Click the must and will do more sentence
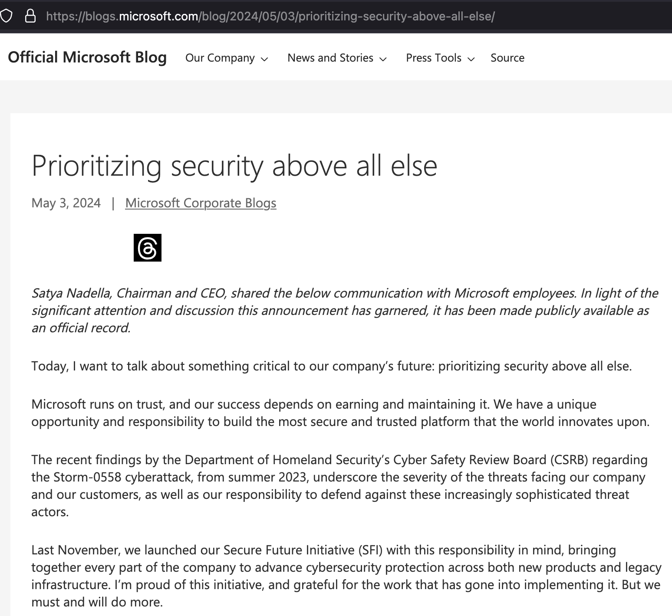The height and width of the screenshot is (616, 672). 97,602
